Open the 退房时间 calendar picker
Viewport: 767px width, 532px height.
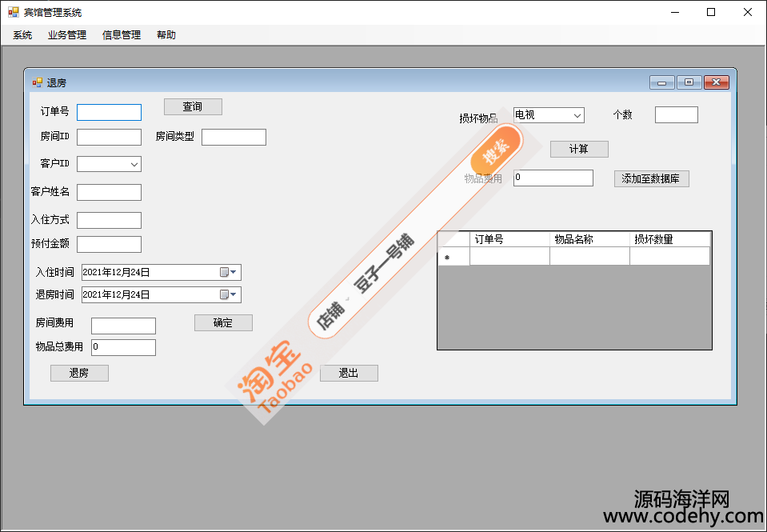228,294
